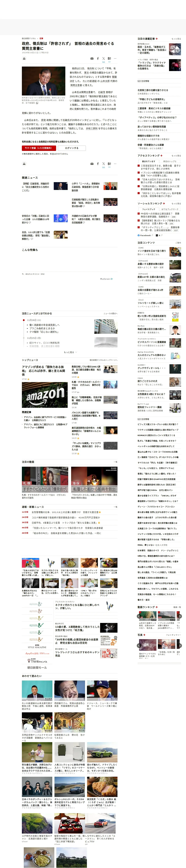Open social ranking item PR会社への対価
186x868 pixels.
pos(160,215)
